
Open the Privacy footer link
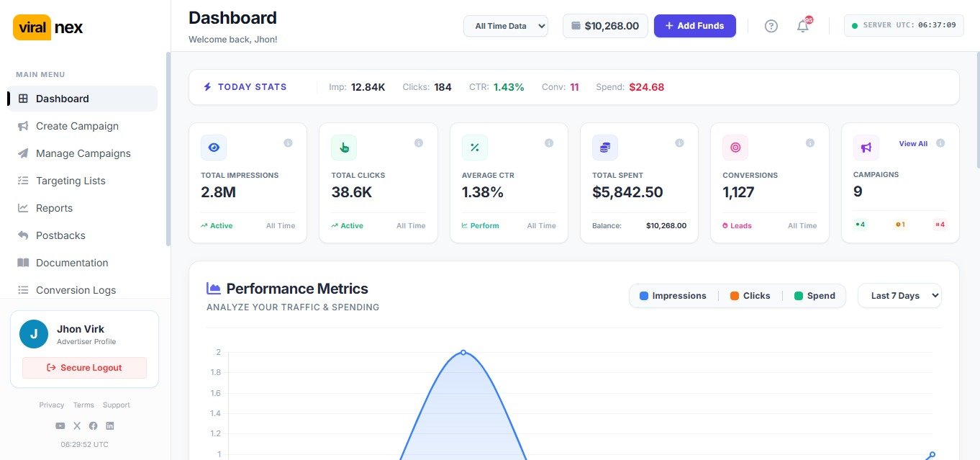[52, 405]
